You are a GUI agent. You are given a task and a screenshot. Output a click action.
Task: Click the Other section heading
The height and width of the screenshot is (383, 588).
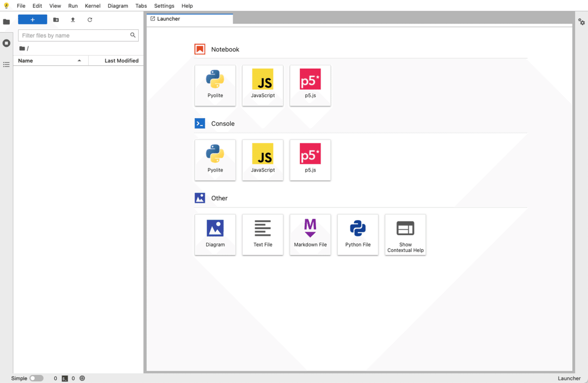click(x=220, y=198)
